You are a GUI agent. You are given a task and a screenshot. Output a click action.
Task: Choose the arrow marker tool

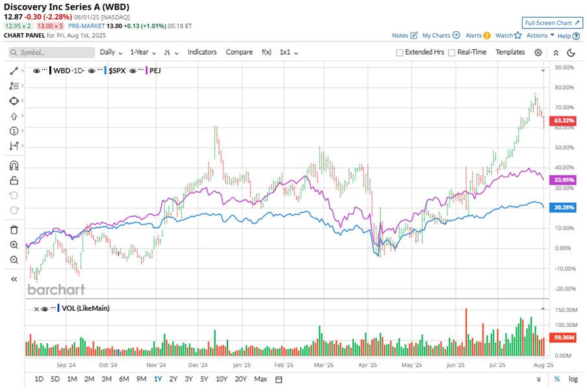(14, 116)
